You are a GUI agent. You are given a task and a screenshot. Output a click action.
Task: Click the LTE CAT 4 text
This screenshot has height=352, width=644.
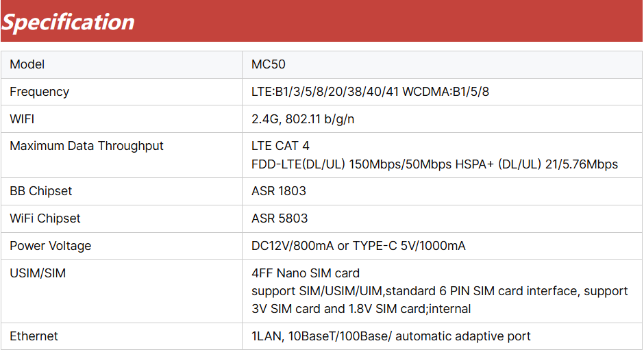click(280, 146)
